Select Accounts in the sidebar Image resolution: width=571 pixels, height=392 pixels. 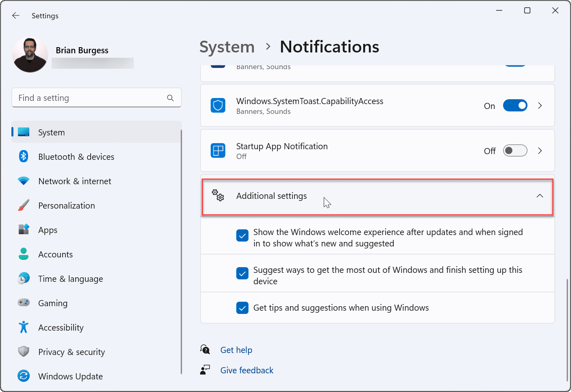[55, 254]
